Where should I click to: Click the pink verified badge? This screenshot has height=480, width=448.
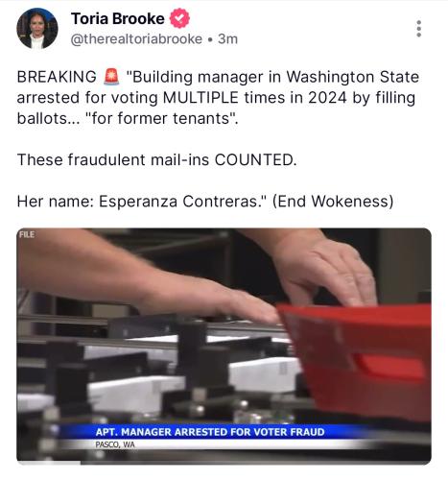click(179, 18)
